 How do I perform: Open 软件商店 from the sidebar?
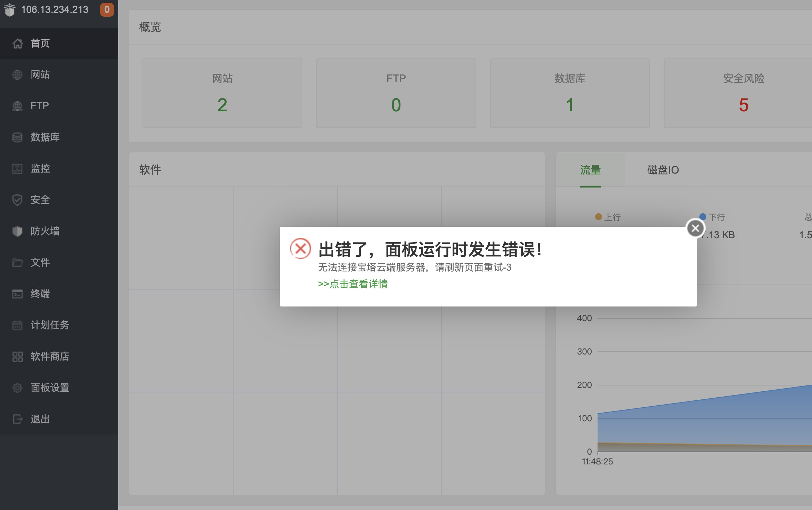coord(50,356)
